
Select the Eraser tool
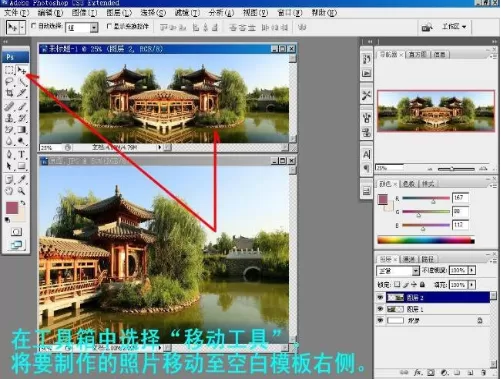9,129
